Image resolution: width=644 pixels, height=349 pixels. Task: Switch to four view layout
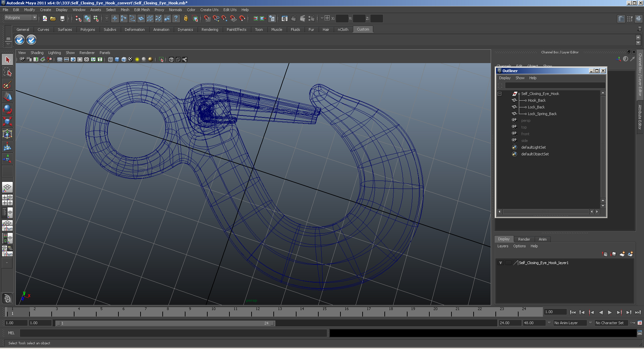click(x=7, y=200)
